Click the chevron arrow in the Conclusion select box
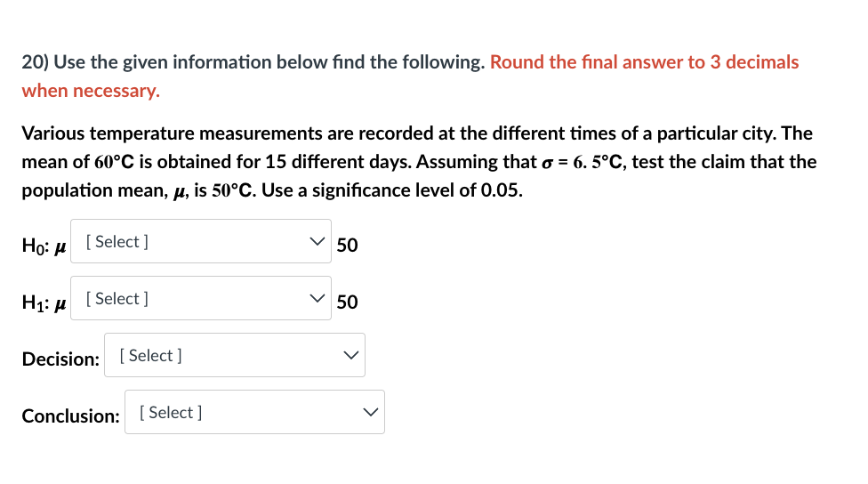 click(x=371, y=413)
